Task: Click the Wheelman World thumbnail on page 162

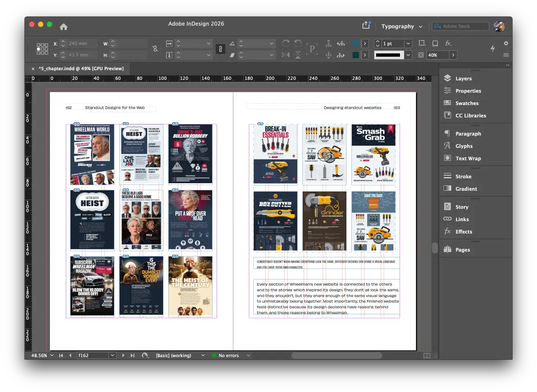Action: pyautogui.click(x=92, y=155)
